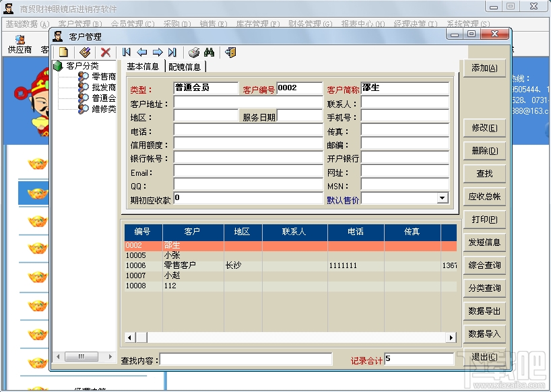Click the Email input field

point(248,171)
